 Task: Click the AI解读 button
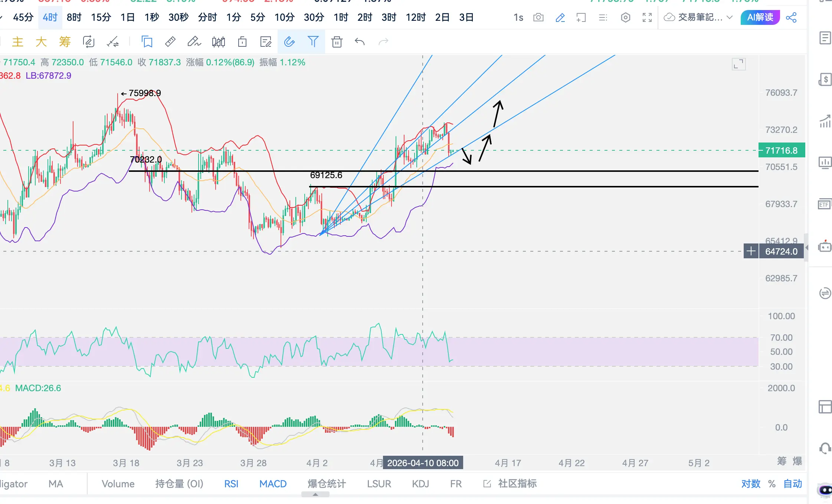pos(760,17)
